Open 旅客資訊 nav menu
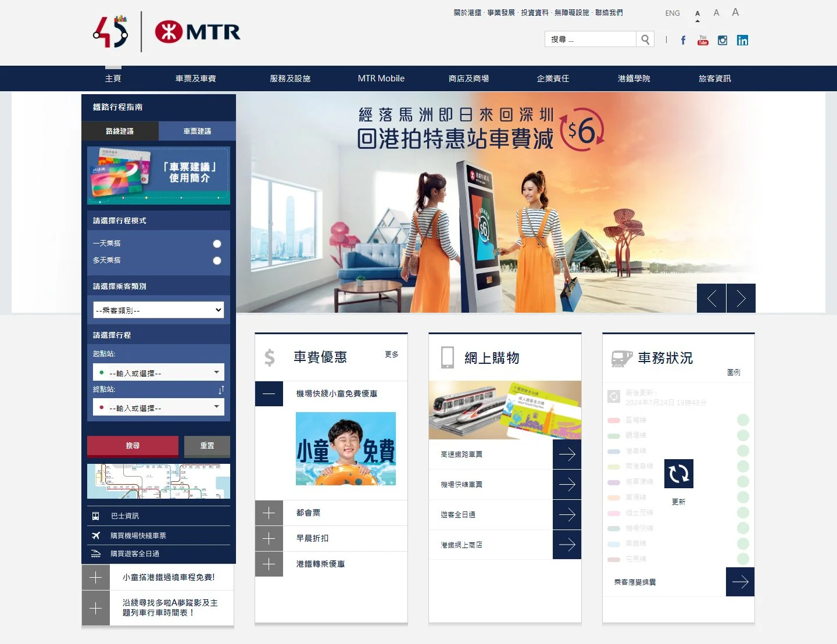 pyautogui.click(x=715, y=78)
